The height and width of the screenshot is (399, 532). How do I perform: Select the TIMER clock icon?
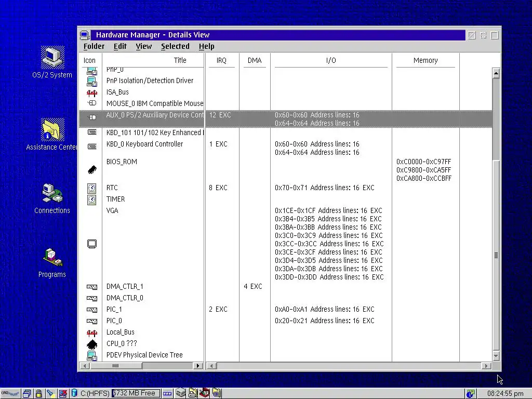tap(91, 200)
